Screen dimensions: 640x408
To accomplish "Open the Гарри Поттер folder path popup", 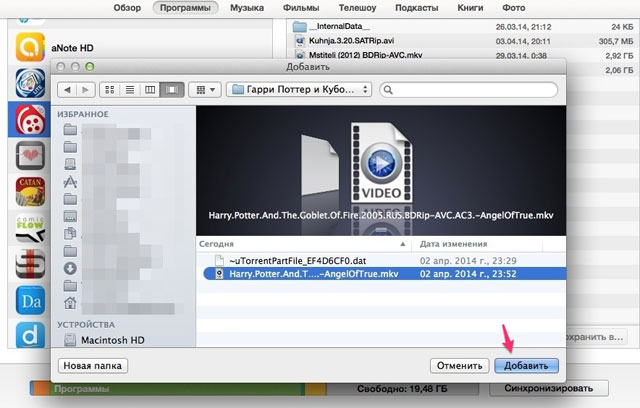I will tap(299, 90).
